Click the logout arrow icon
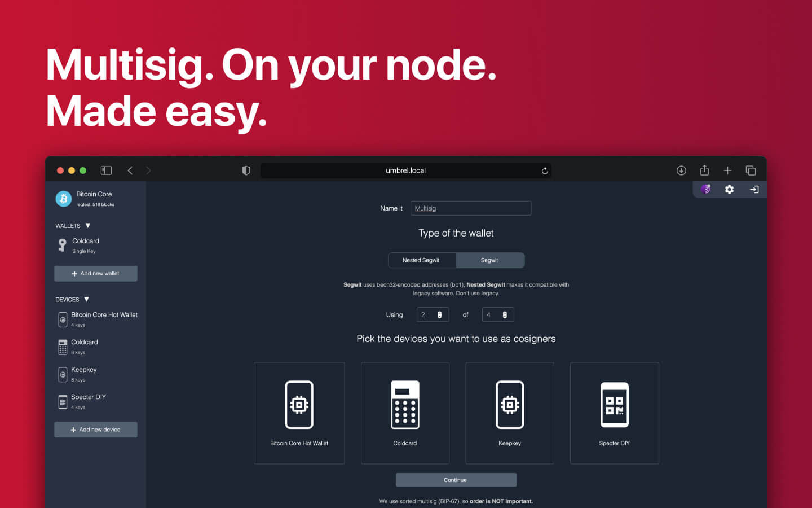The width and height of the screenshot is (812, 508). click(754, 189)
